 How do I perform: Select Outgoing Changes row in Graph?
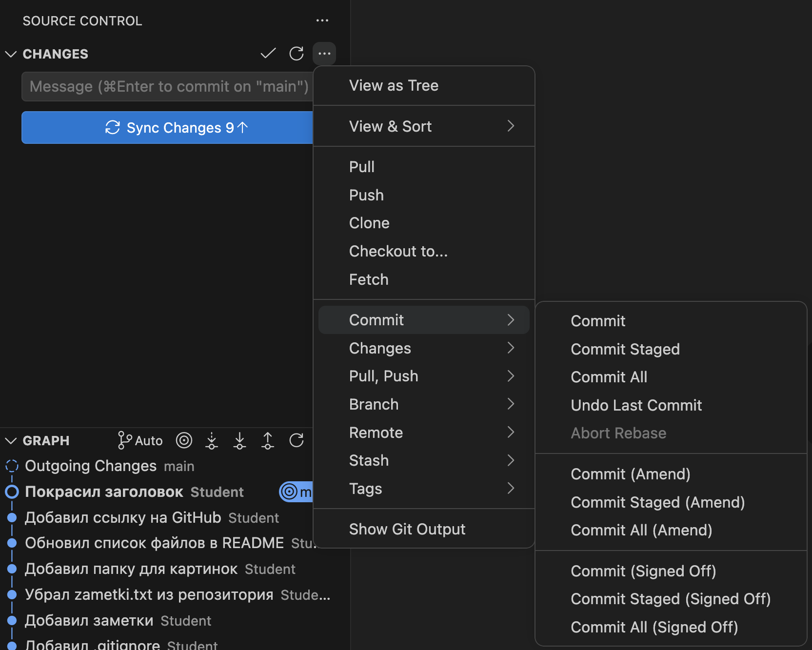(156, 466)
